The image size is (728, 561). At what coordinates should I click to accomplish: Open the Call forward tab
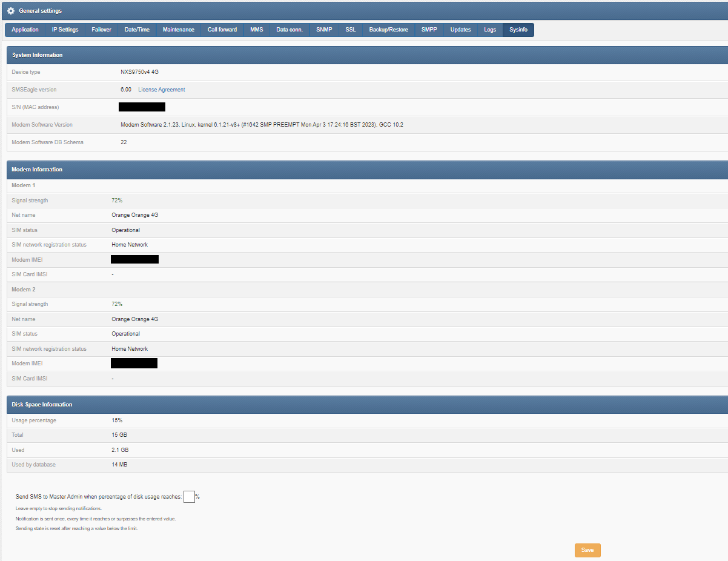point(222,30)
